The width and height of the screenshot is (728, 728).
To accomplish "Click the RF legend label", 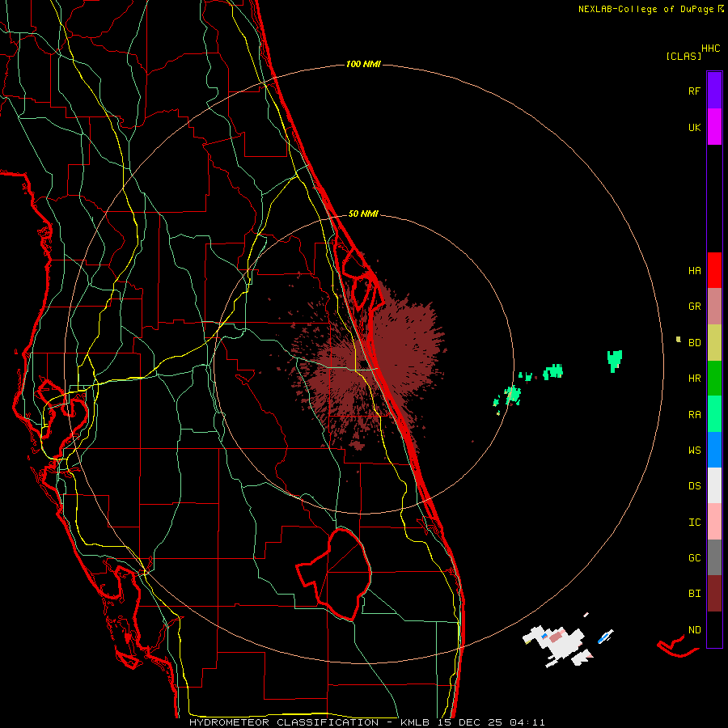I will [x=694, y=91].
